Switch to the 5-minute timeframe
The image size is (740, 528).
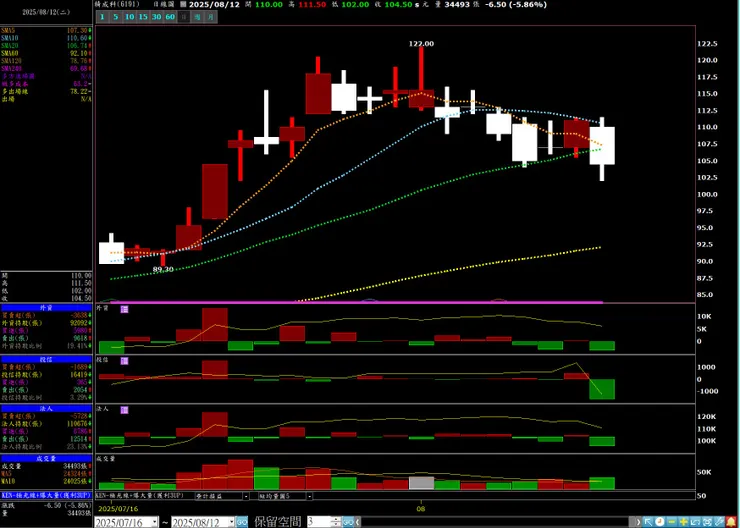point(116,17)
